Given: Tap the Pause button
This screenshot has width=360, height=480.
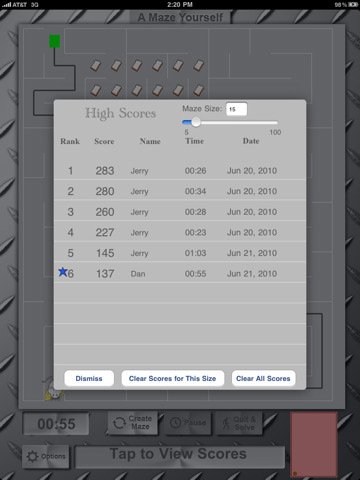Looking at the screenshot, I should [188, 423].
